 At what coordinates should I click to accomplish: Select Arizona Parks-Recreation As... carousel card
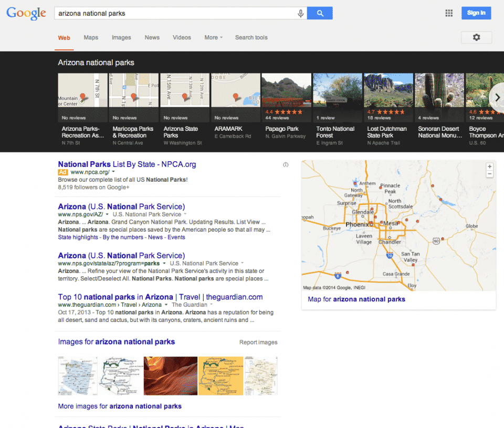click(82, 109)
